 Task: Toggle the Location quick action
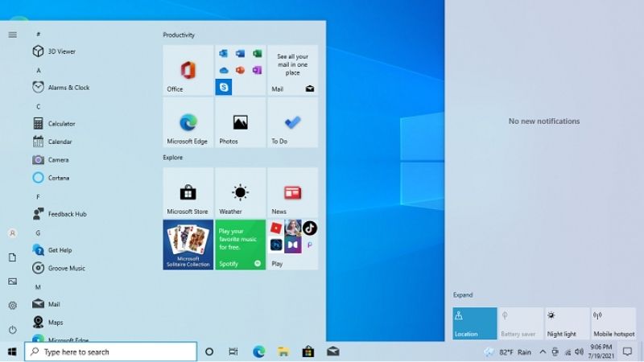[474, 323]
